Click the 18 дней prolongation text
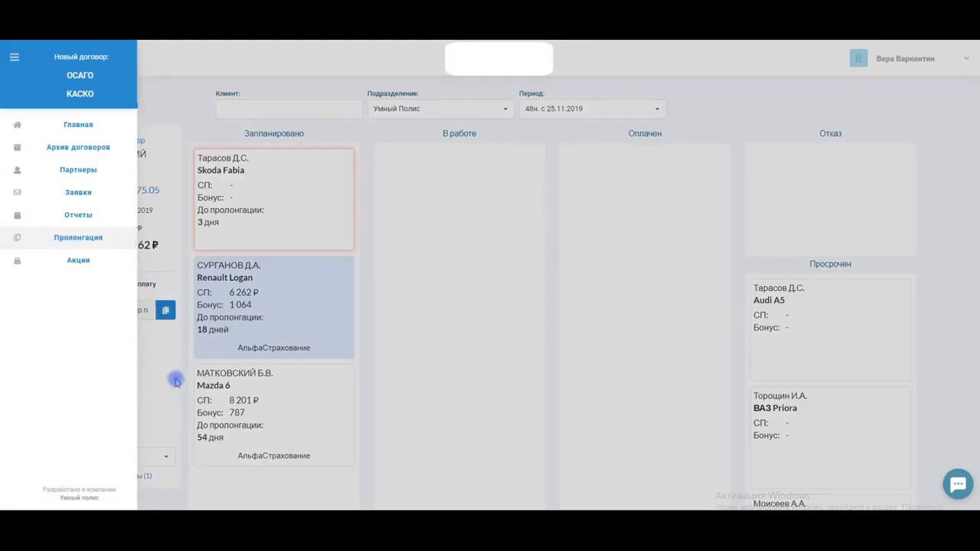The width and height of the screenshot is (980, 551). (x=213, y=330)
